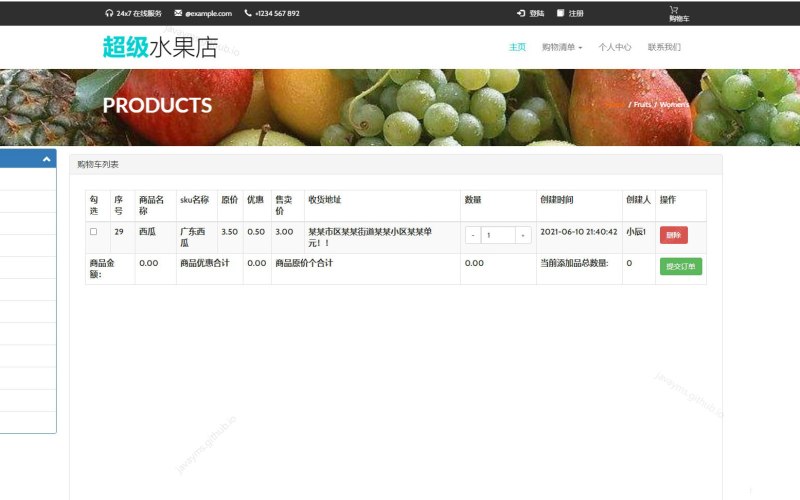
Task: Tick the checkbox for the 西瓜 row
Action: pyautogui.click(x=93, y=232)
